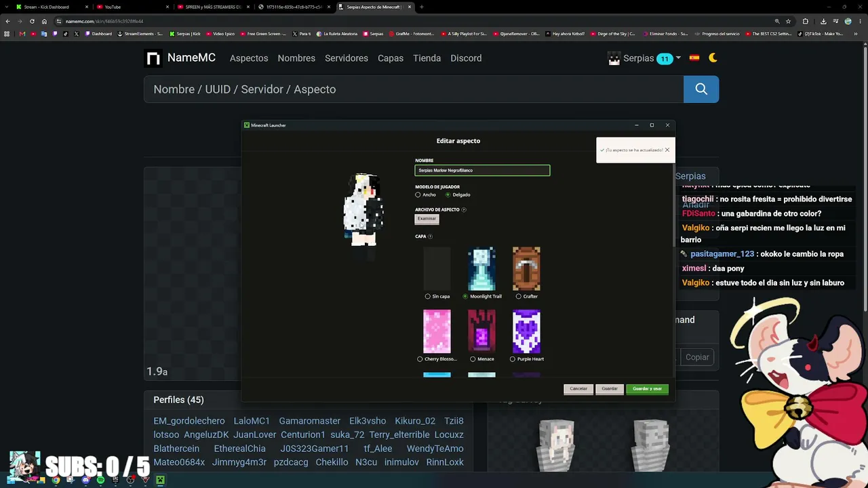Open the LaloMC1 profile link
This screenshot has width=868, height=488.
tap(252, 421)
